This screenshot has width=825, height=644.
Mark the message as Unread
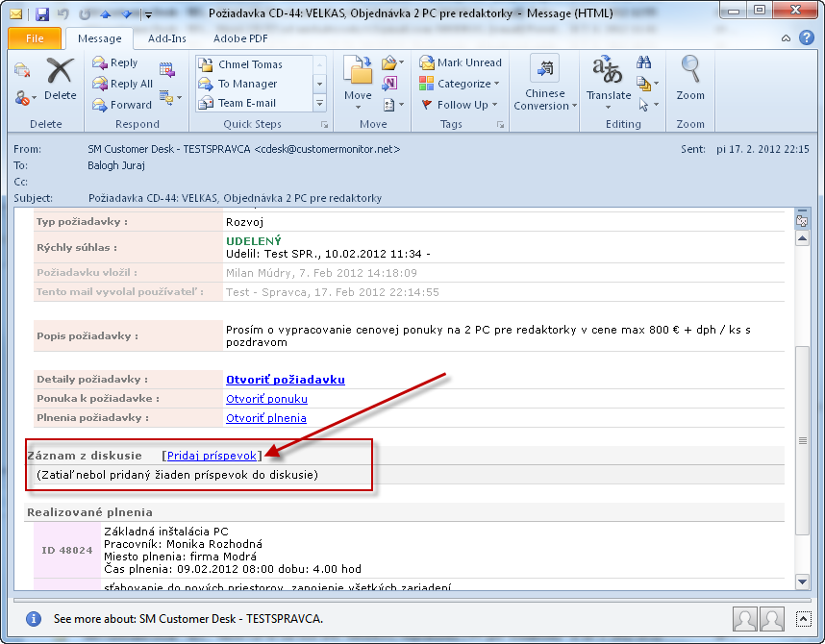pyautogui.click(x=460, y=62)
